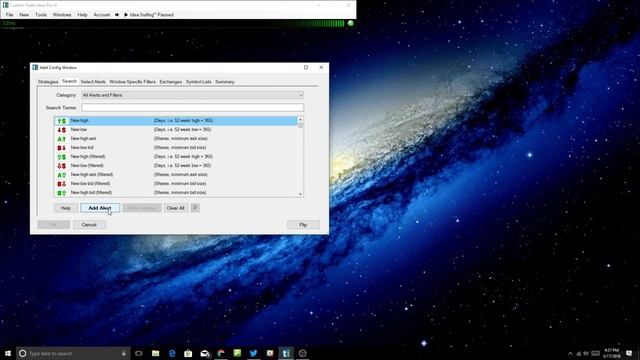The image size is (640, 360).
Task: Open the Tools menu
Action: [x=41, y=15]
